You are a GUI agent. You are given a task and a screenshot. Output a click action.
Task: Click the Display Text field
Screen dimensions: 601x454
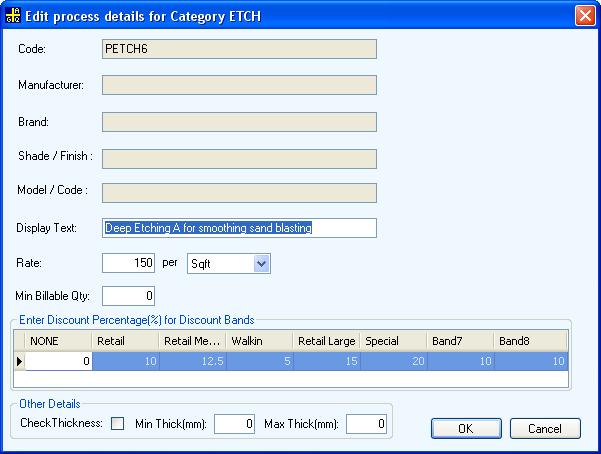point(239,228)
